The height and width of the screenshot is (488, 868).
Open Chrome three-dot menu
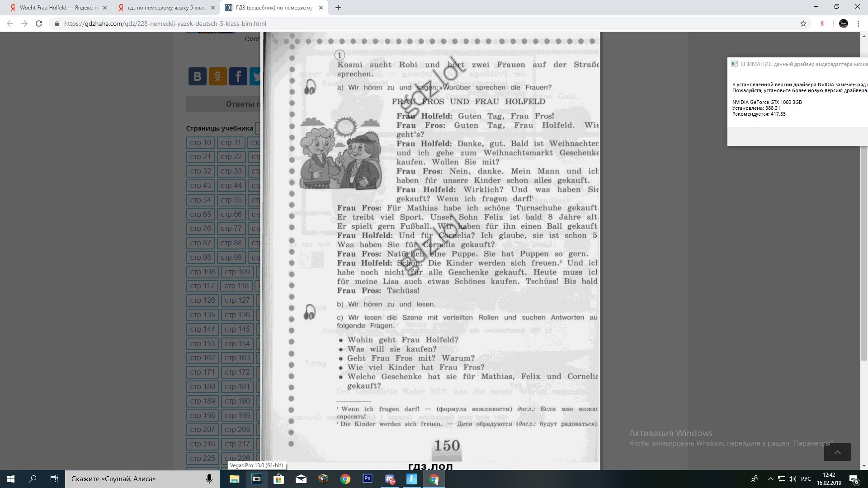coord(858,23)
